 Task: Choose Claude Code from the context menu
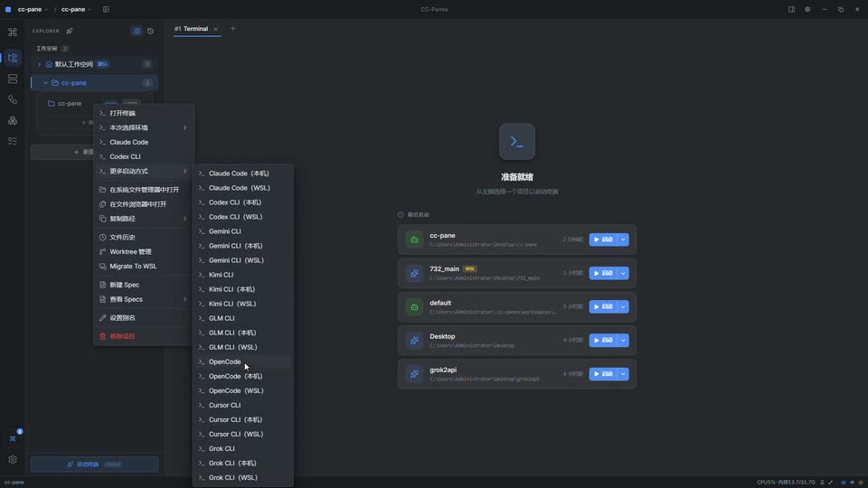144,142
